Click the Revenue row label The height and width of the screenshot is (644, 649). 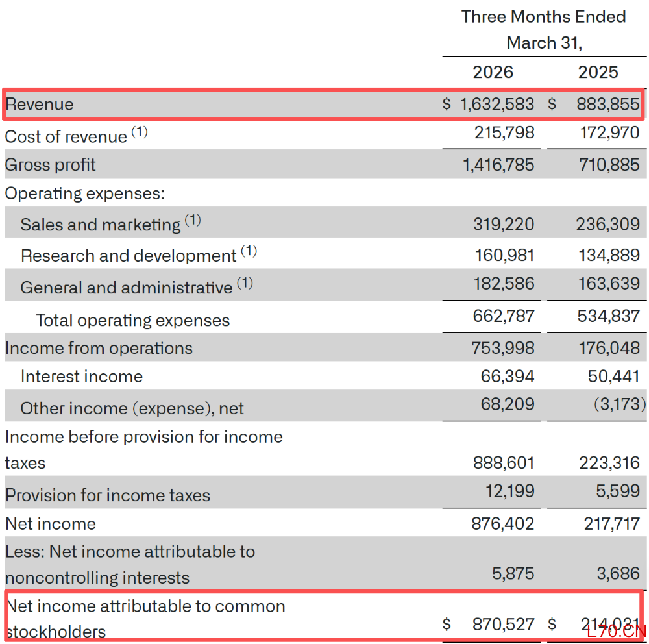(40, 105)
